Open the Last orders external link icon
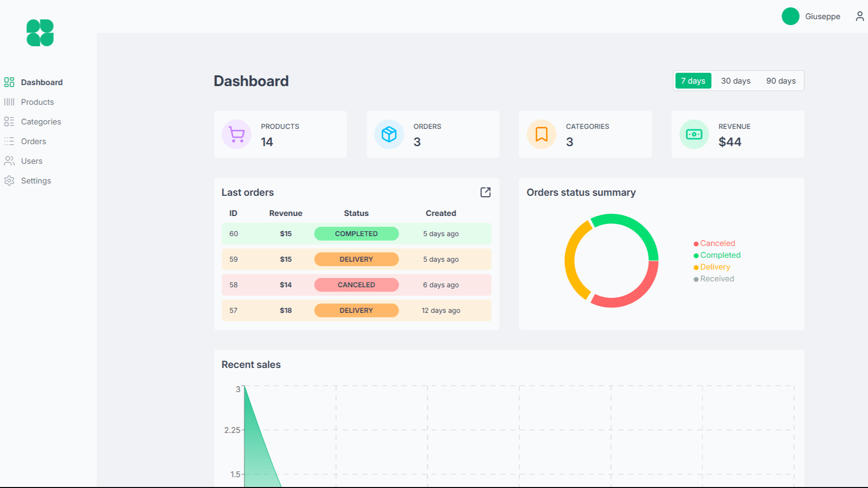The height and width of the screenshot is (488, 868). tap(485, 192)
